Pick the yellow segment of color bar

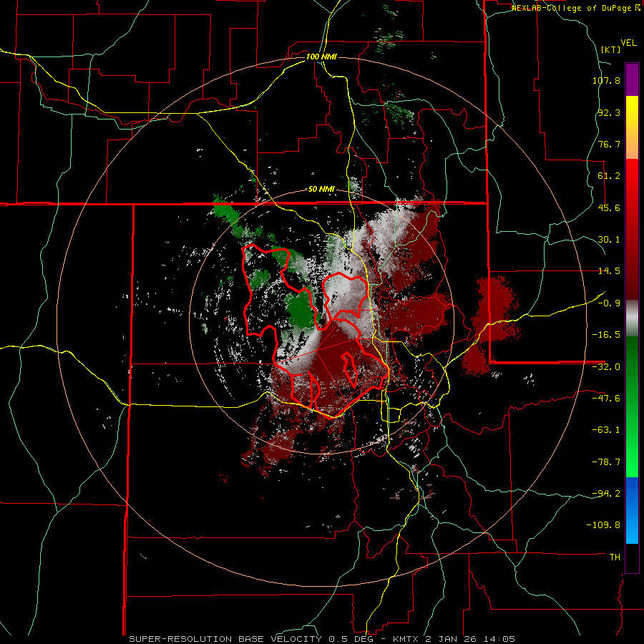pos(632,112)
